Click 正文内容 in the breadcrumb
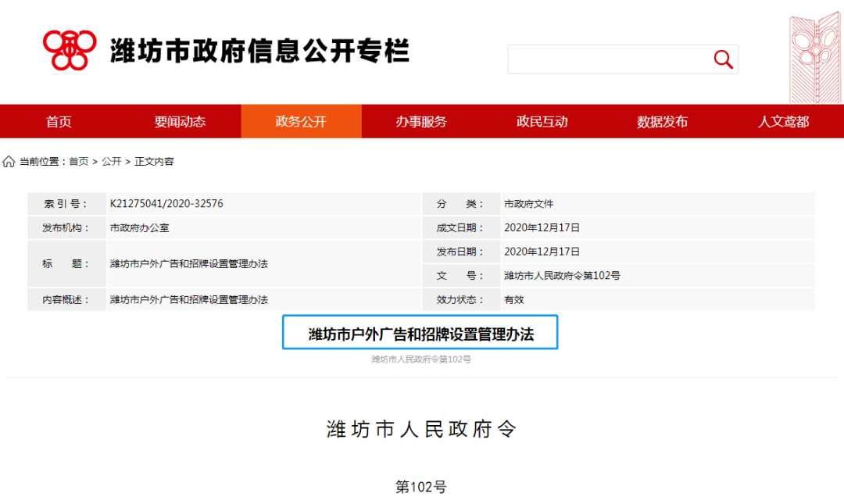The width and height of the screenshot is (844, 504). (154, 162)
